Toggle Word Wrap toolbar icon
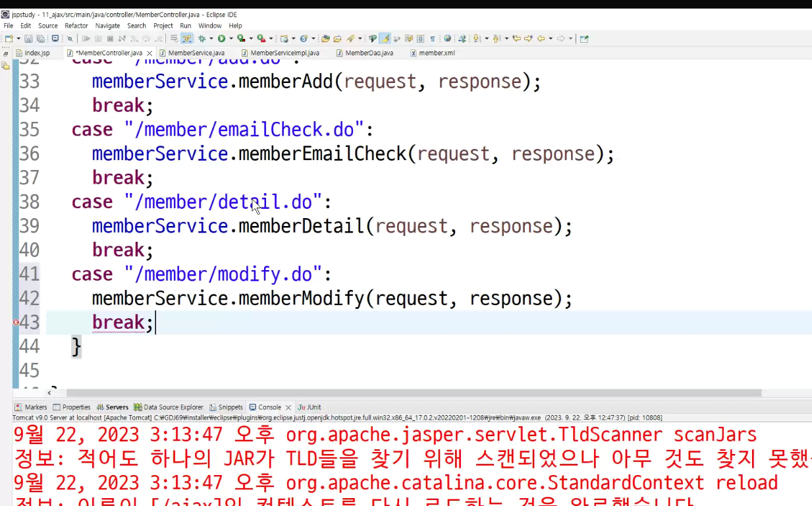Screen dimensions: 812x506 [x=408, y=39]
